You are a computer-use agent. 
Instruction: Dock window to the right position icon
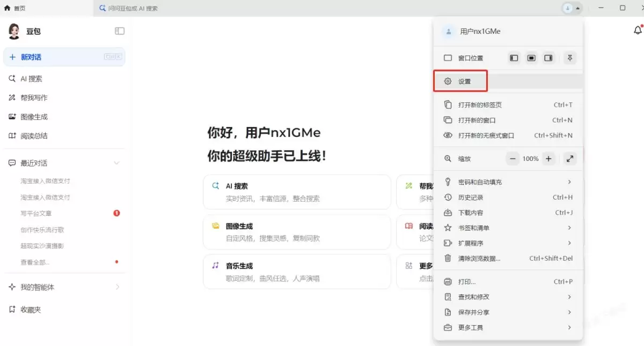pyautogui.click(x=548, y=58)
